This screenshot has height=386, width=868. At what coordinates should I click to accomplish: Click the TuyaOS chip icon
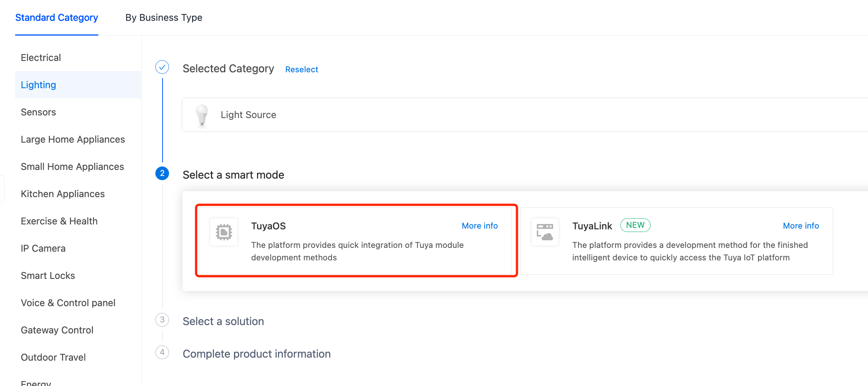(x=224, y=232)
